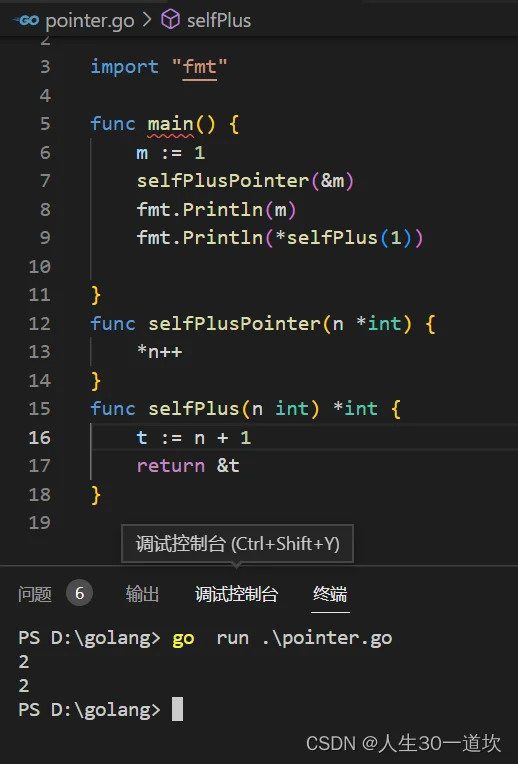
Task: Click selfPlus function declaration on line 15
Action: point(193,409)
